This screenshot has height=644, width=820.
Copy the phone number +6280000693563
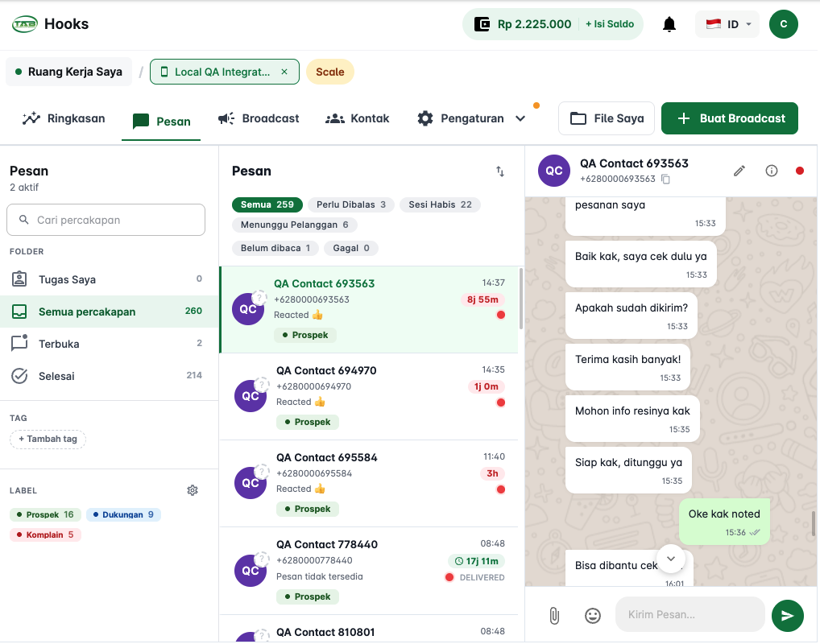pos(665,180)
